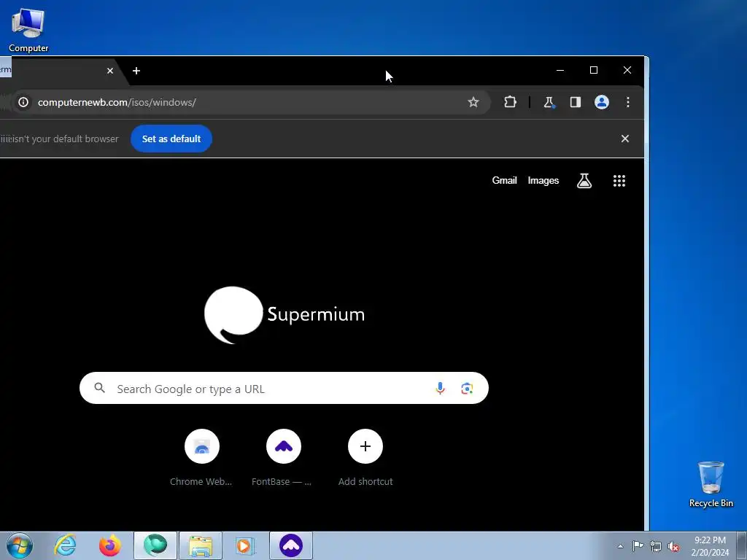Open the Images link
This screenshot has width=747, height=560.
pos(543,181)
